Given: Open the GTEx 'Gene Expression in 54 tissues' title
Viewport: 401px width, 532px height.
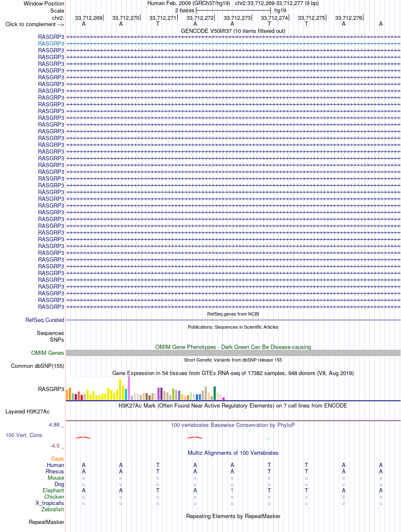Looking at the screenshot, I should coord(233,373).
